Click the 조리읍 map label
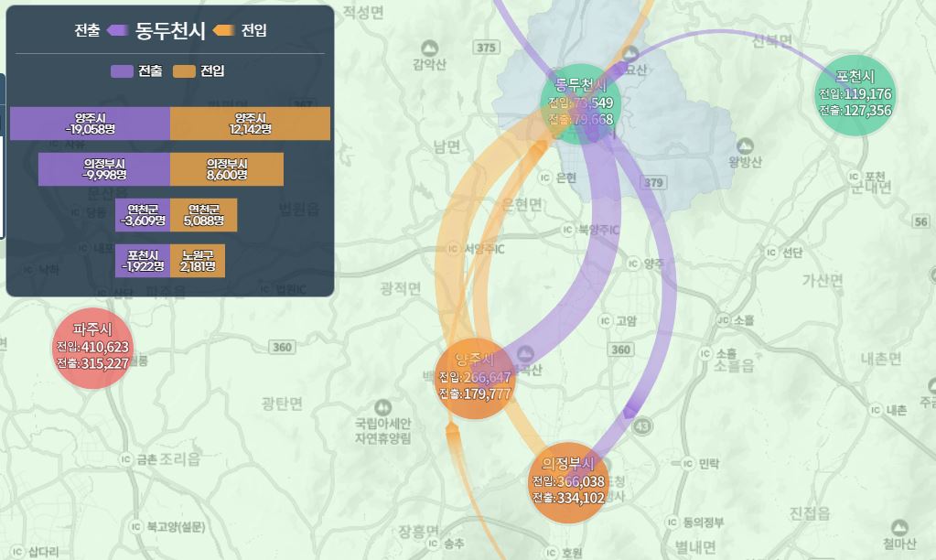Screen dimensions: 936x560 pyautogui.click(x=180, y=459)
